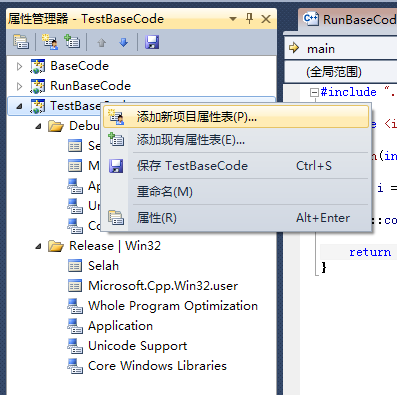Open the main function navigation dropdown
This screenshot has height=395, width=397.
pyautogui.click(x=341, y=49)
